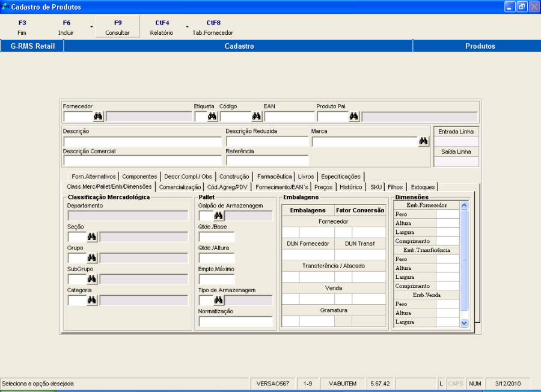Open Etiqueta lookup binoculars icon
Screen dimensions: 541x392
(x=212, y=116)
